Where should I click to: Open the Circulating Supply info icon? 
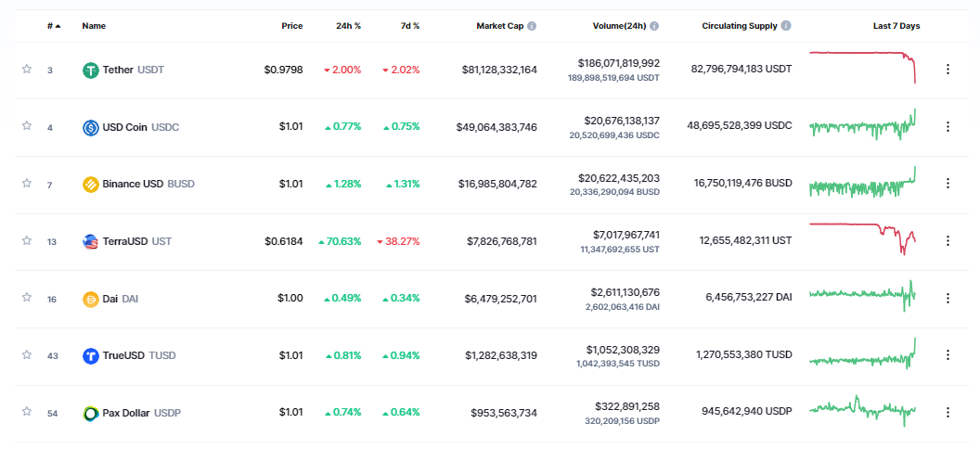[786, 26]
